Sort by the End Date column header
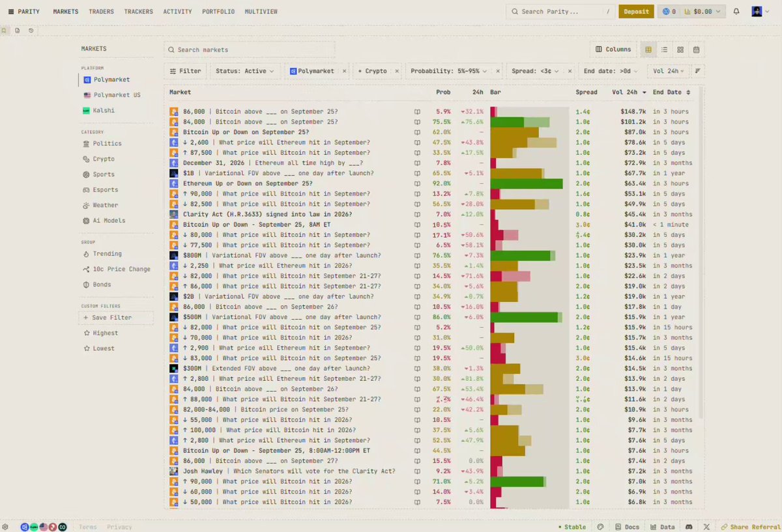782x532 pixels. point(671,92)
